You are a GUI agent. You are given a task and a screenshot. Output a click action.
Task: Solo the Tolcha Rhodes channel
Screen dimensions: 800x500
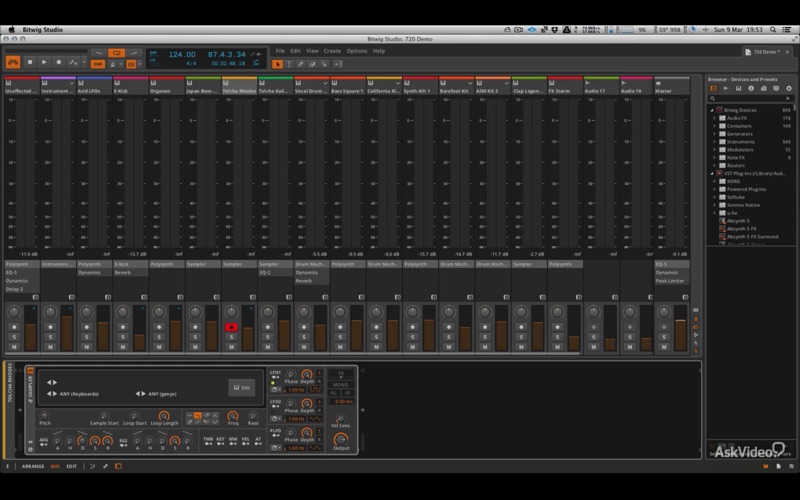click(x=232, y=337)
